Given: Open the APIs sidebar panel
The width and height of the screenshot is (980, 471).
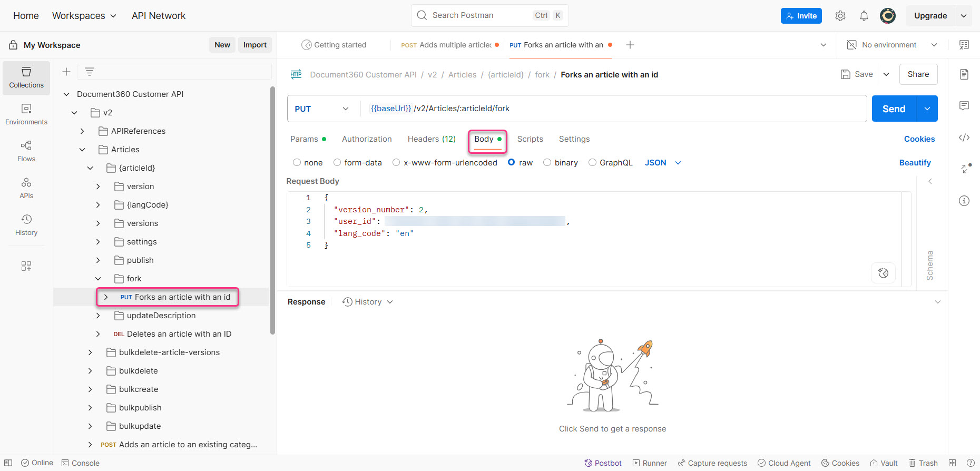Looking at the screenshot, I should coord(26,188).
